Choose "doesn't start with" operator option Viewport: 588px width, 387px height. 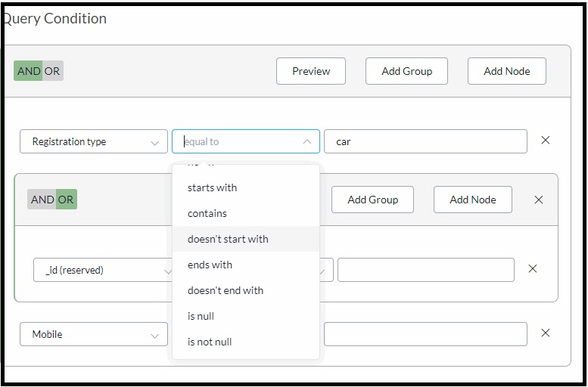[x=246, y=239]
